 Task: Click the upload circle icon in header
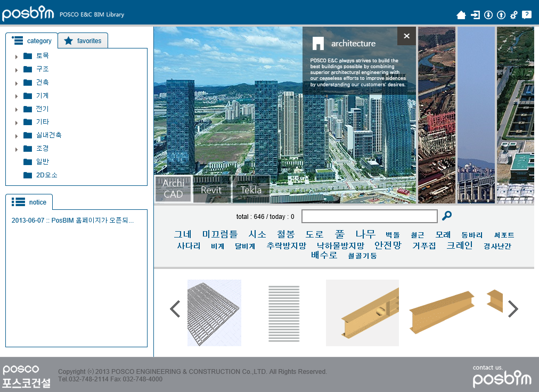click(x=501, y=15)
